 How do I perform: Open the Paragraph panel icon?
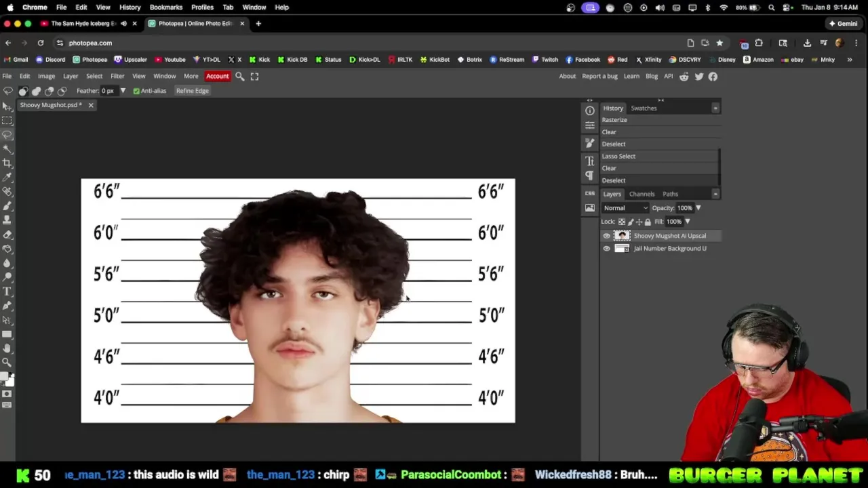coord(590,176)
